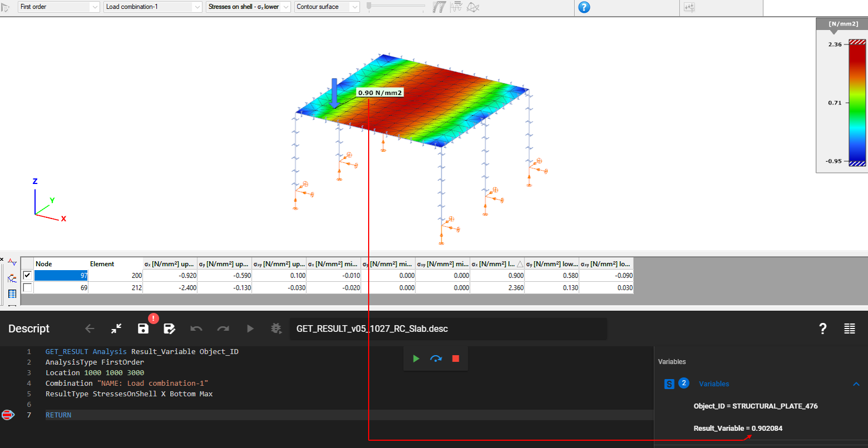The width and height of the screenshot is (868, 448).
Task: Save the script with the save icon
Action: point(143,328)
